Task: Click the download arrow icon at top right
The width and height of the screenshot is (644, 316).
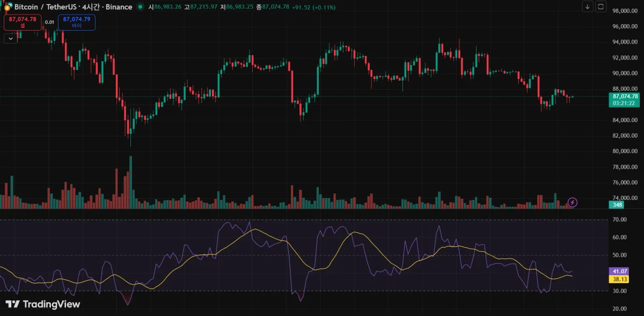Action: click(588, 6)
